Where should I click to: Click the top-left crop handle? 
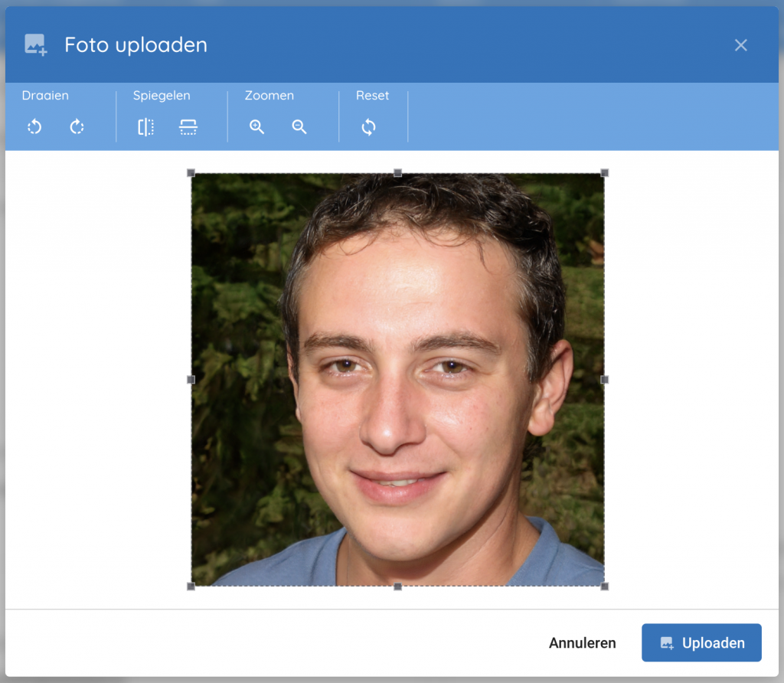pyautogui.click(x=191, y=173)
